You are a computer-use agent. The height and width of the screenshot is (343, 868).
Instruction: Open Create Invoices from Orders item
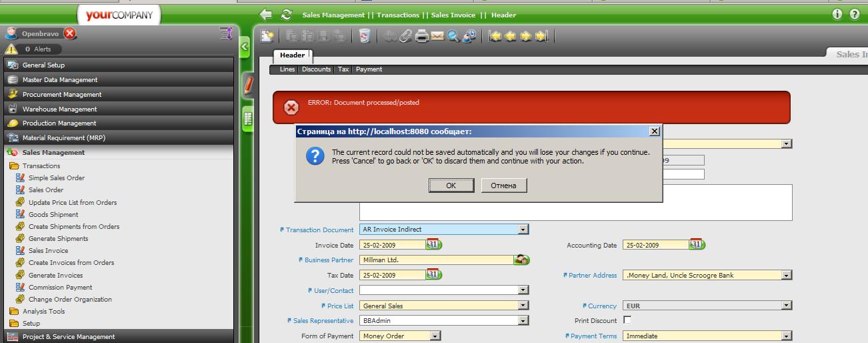click(x=71, y=262)
